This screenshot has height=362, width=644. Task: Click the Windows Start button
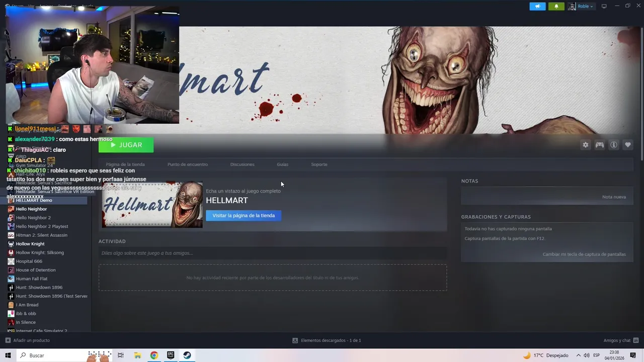8,355
